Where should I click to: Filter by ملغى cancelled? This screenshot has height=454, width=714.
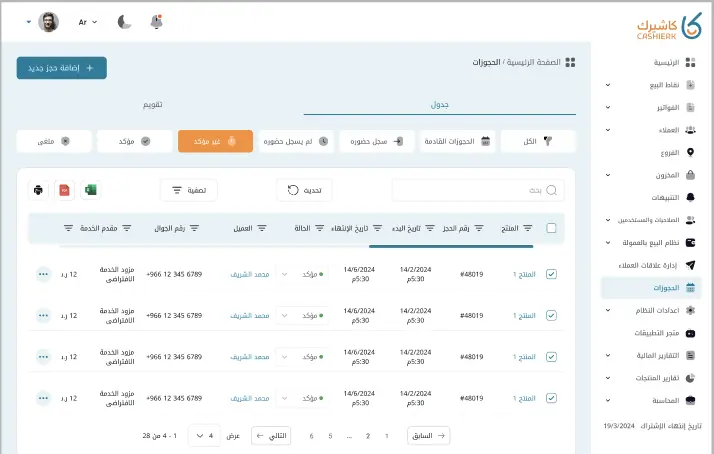coord(54,141)
